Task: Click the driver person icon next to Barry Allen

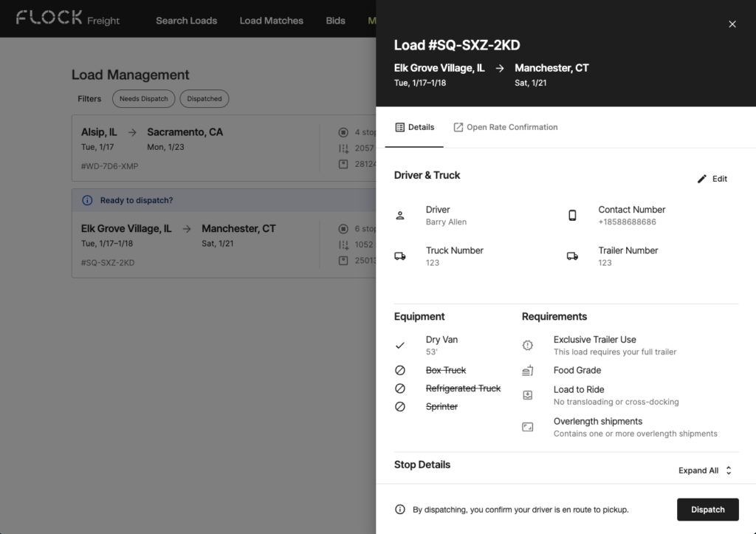Action: [x=400, y=215]
